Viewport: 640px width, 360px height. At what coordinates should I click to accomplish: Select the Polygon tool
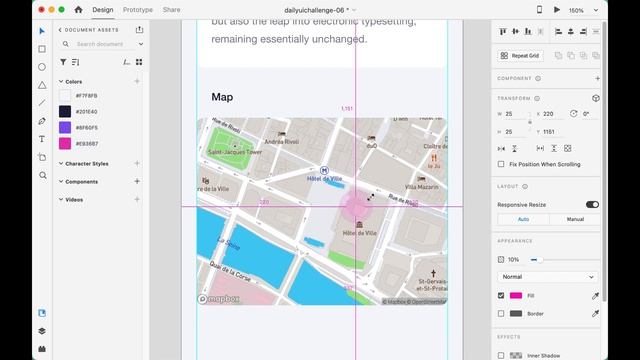pyautogui.click(x=42, y=85)
